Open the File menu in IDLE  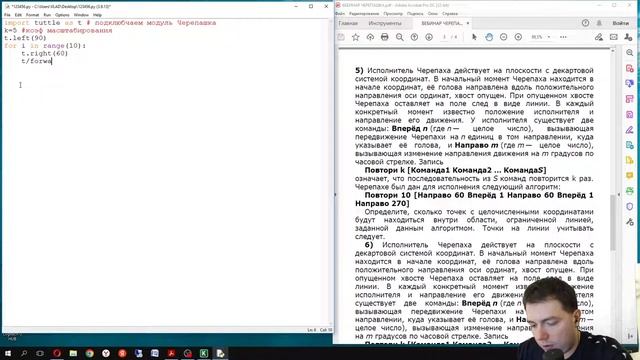pyautogui.click(x=7, y=15)
